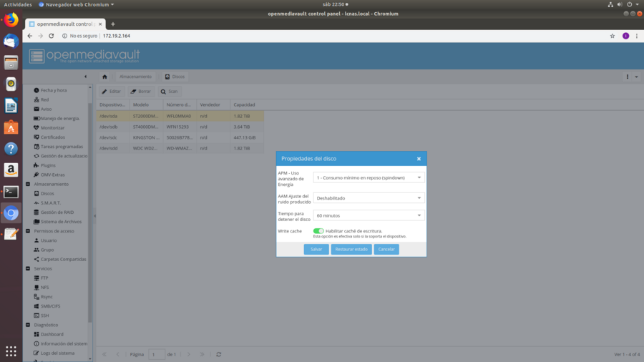Open the APM energy usage dropdown
644x362 pixels.
pos(369,177)
